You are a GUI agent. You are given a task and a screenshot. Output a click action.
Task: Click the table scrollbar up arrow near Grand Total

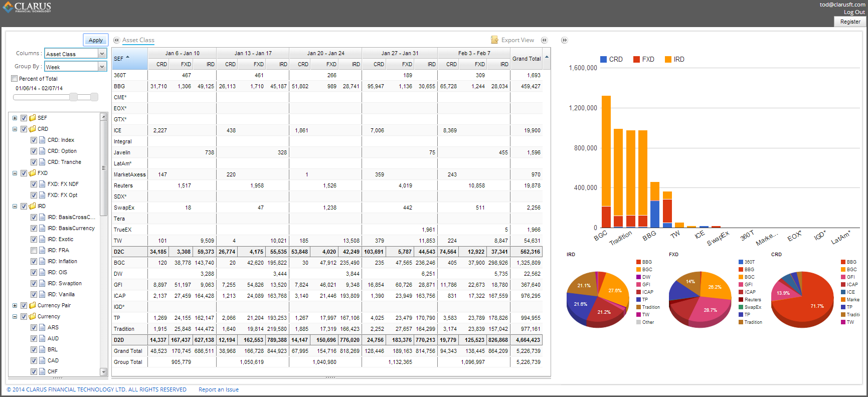point(547,57)
